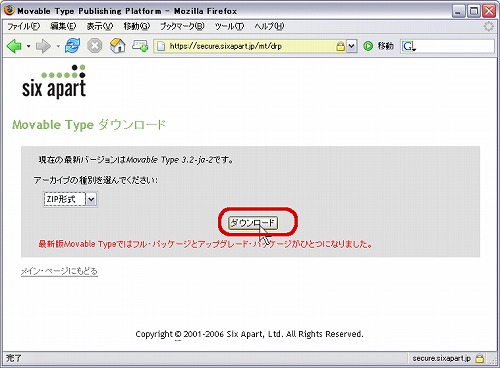Go to the Home page icon
Image resolution: width=500 pixels, height=368 pixels.
tap(117, 46)
